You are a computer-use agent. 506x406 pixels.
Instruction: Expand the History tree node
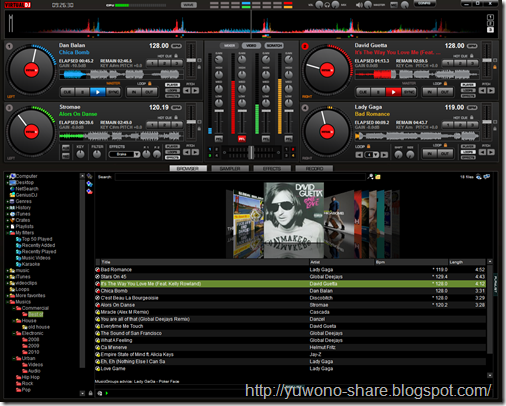(7, 208)
